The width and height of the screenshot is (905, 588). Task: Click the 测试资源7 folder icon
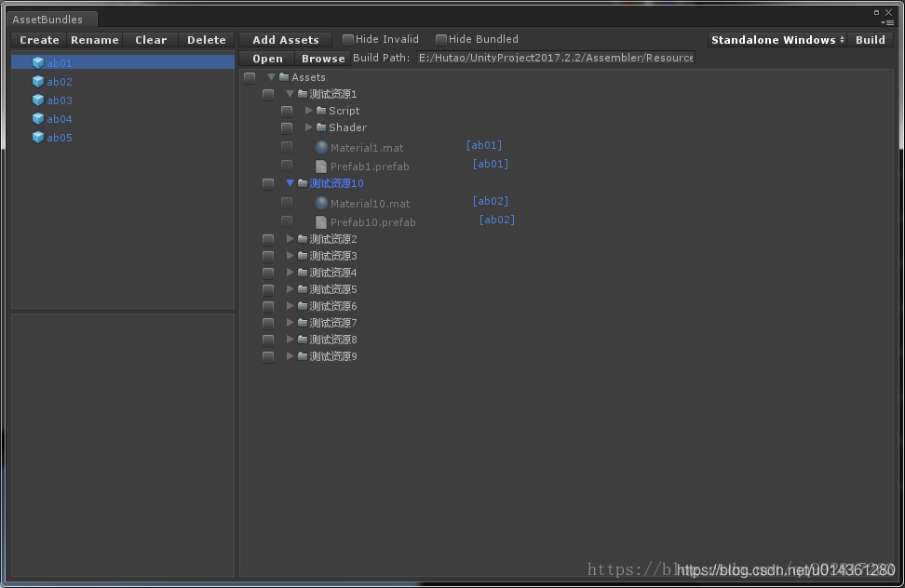point(303,322)
